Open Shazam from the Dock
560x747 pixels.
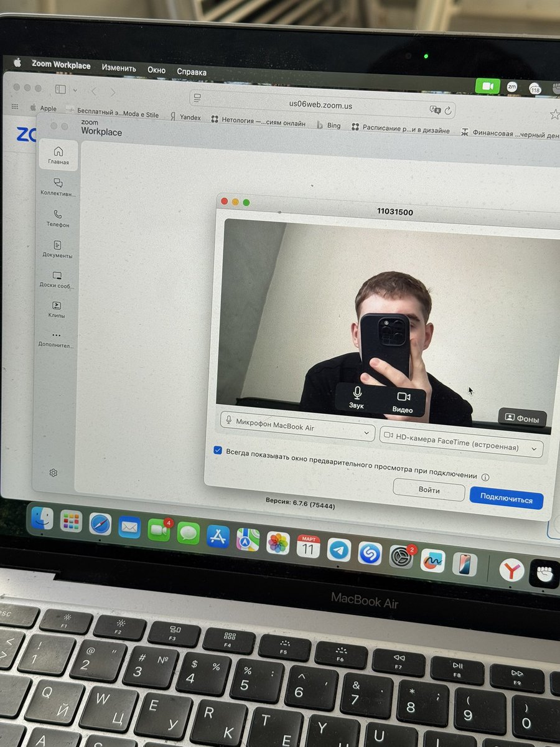(x=370, y=553)
